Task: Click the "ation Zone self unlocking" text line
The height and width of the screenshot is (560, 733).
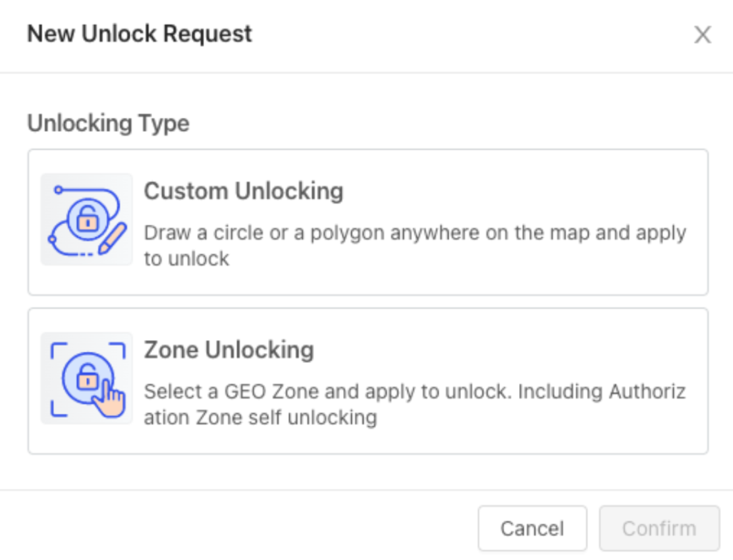Action: (x=260, y=418)
